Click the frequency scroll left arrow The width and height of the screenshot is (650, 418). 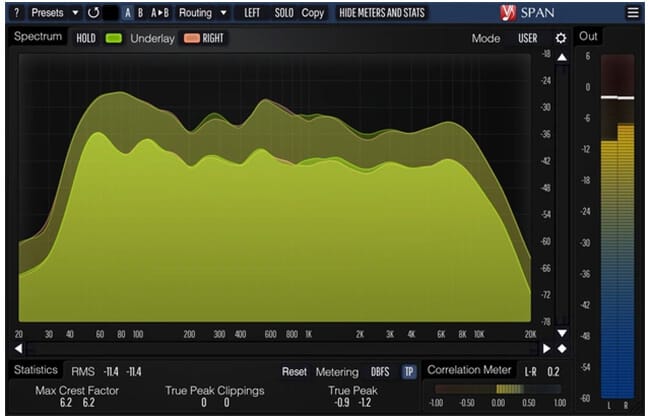pos(18,349)
